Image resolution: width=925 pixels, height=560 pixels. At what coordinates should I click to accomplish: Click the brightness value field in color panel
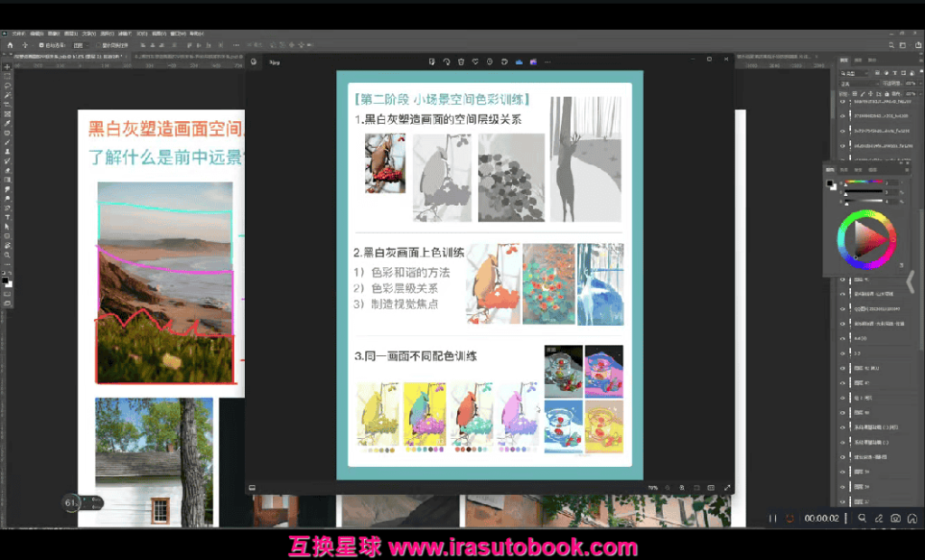(890, 201)
